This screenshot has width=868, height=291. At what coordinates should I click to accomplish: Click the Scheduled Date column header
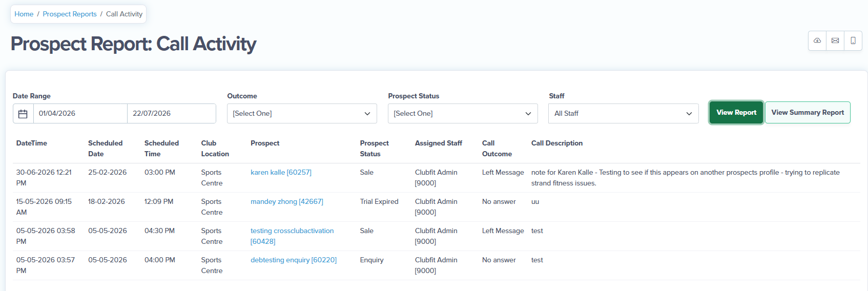point(106,149)
